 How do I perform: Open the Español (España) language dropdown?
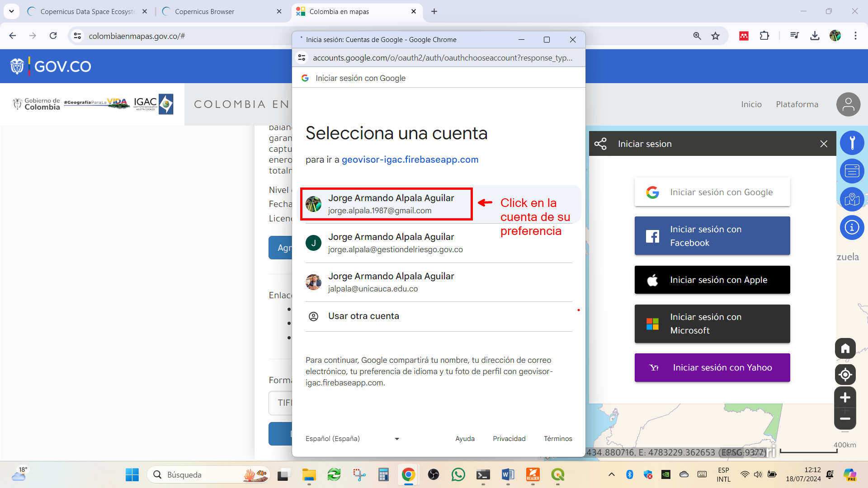tap(353, 439)
